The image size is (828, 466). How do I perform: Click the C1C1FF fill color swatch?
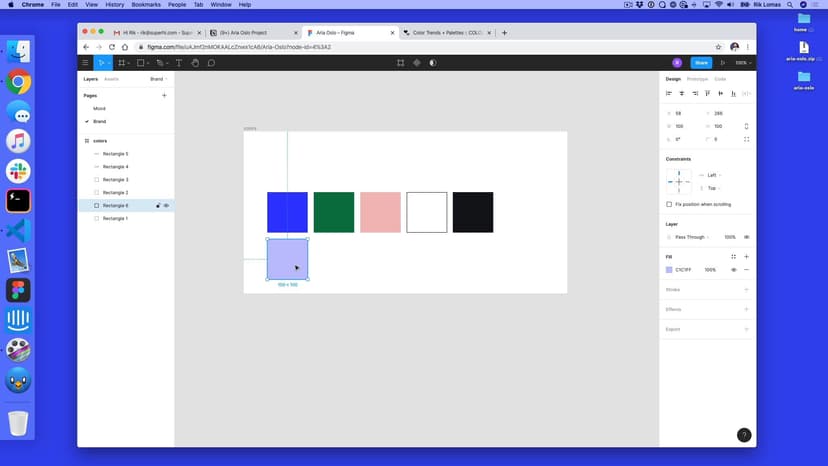point(669,270)
